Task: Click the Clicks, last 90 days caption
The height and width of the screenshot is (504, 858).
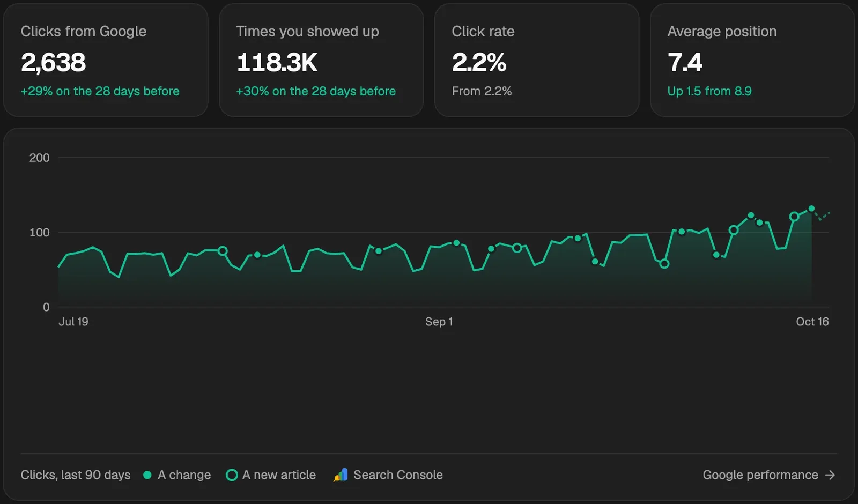Action: pyautogui.click(x=76, y=475)
